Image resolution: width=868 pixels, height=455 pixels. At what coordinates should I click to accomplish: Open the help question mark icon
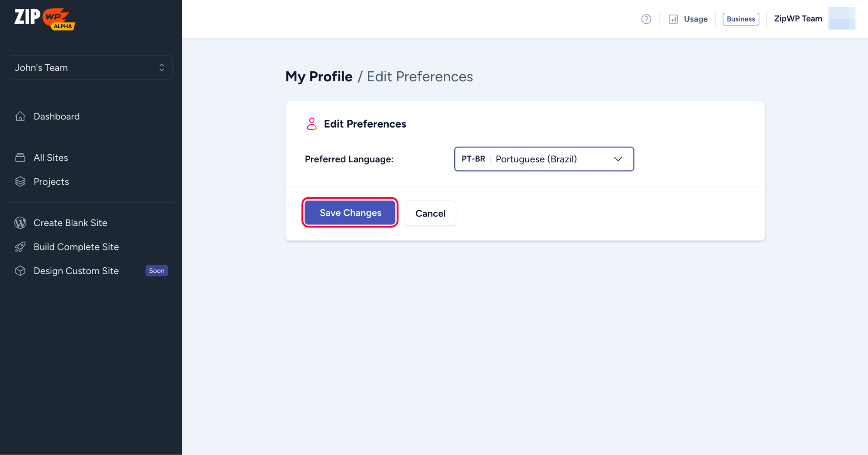[x=646, y=19]
